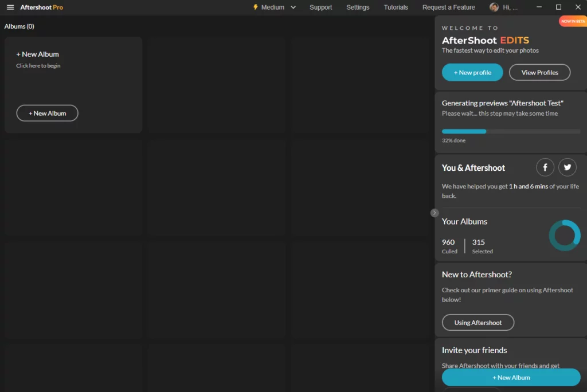Open the hamburger menu
Viewport: 587px width, 392px height.
[x=10, y=7]
